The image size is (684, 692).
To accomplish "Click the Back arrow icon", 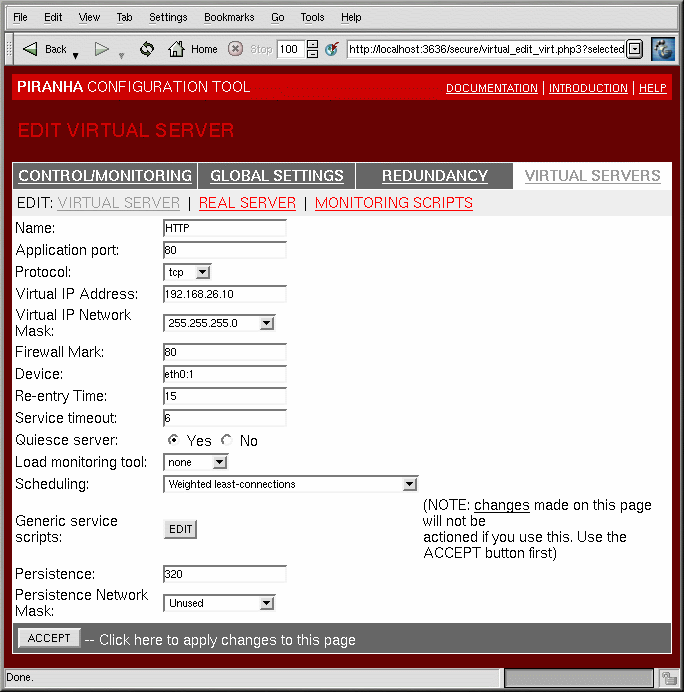I will [30, 49].
